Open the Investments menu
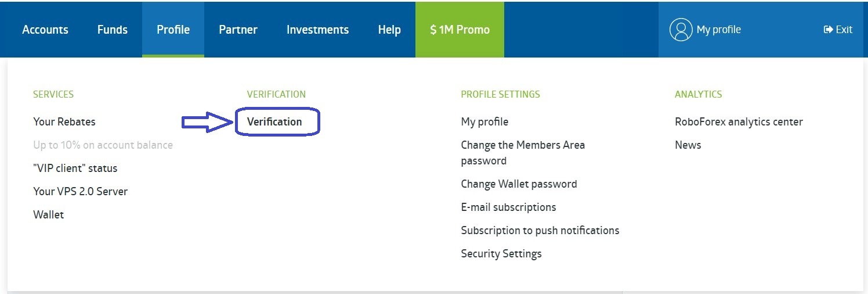This screenshot has height=294, width=868. pos(317,30)
